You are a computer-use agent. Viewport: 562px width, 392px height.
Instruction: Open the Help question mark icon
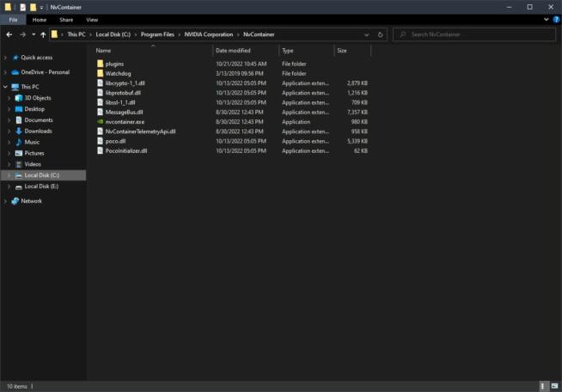tap(556, 20)
